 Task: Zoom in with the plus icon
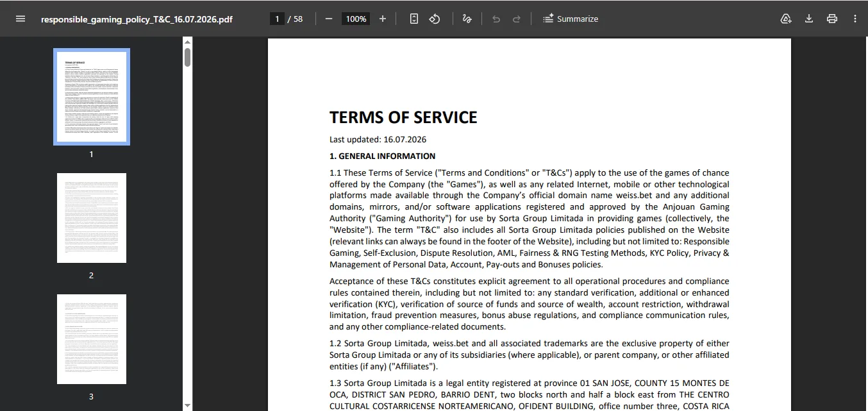pyautogui.click(x=383, y=19)
